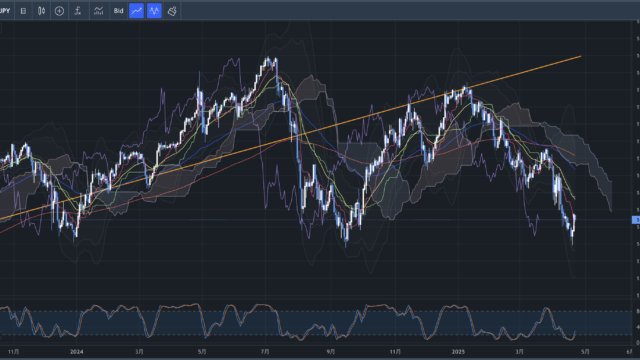Click the Bid price selector
This screenshot has height=360, width=640.
pos(118,11)
